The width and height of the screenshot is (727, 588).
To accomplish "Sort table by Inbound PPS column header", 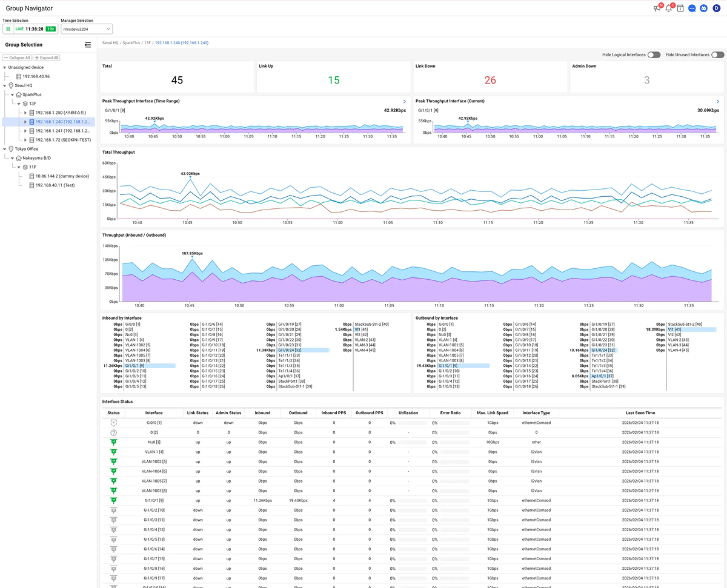I will [x=334, y=413].
